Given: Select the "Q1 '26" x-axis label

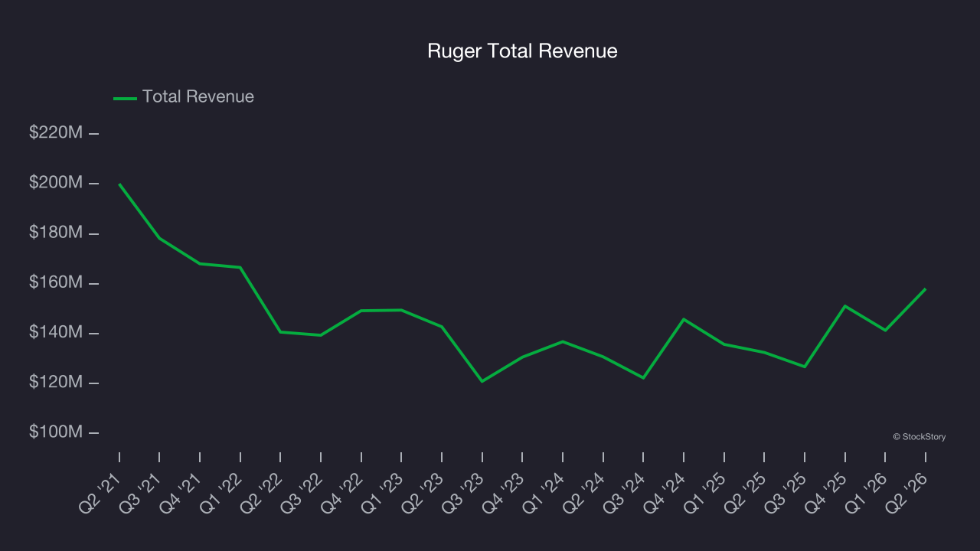Looking at the screenshot, I should click(867, 491).
